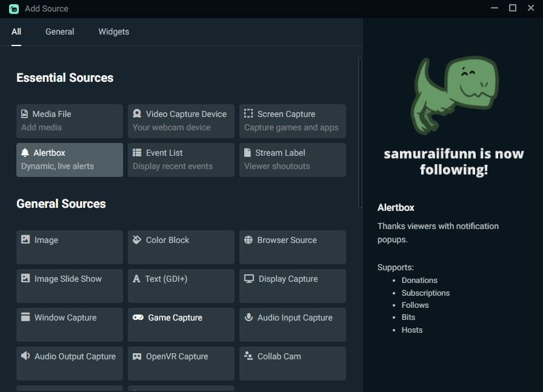Switch to the General tab

pos(59,32)
